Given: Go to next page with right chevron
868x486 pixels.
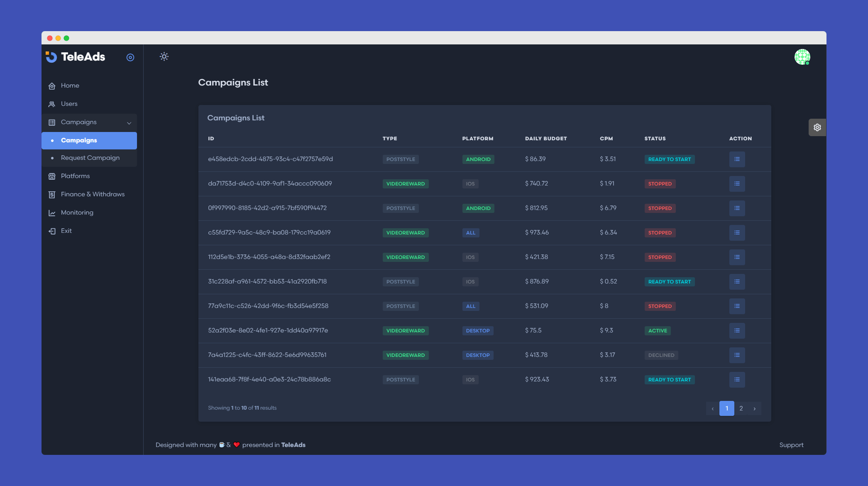Looking at the screenshot, I should click(x=754, y=408).
